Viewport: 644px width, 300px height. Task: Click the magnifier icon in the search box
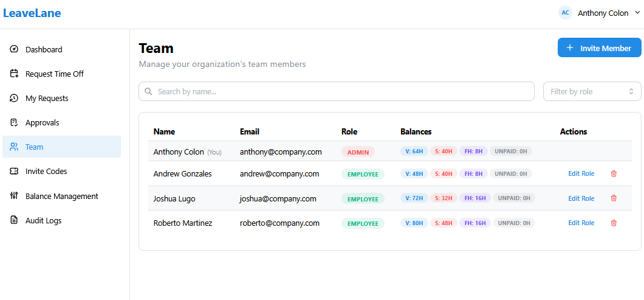pyautogui.click(x=148, y=91)
